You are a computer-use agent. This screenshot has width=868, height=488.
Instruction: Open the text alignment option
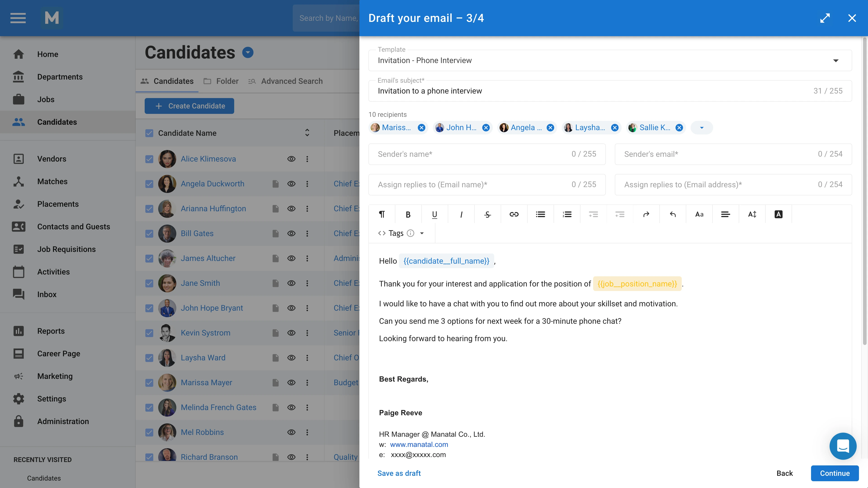tap(725, 214)
